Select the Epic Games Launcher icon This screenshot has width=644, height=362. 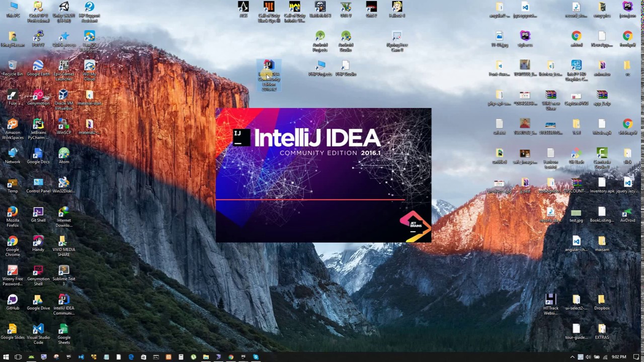coord(63,70)
